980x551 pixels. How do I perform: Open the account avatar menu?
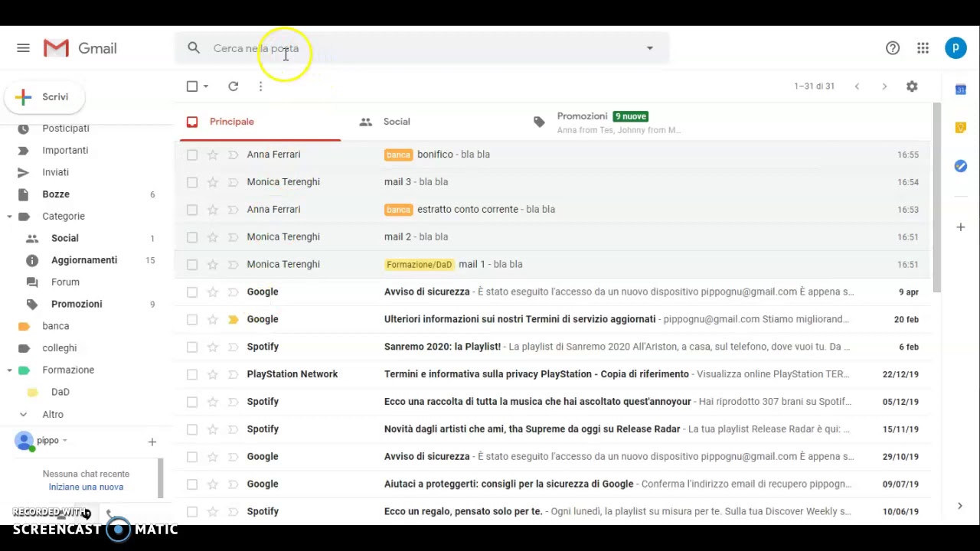[x=955, y=48]
